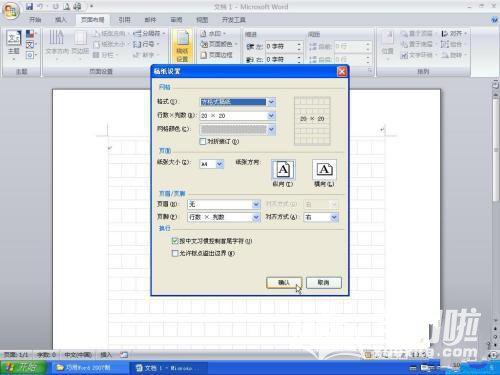
Task: Click 插入 insert mode in status bar
Action: [x=106, y=355]
